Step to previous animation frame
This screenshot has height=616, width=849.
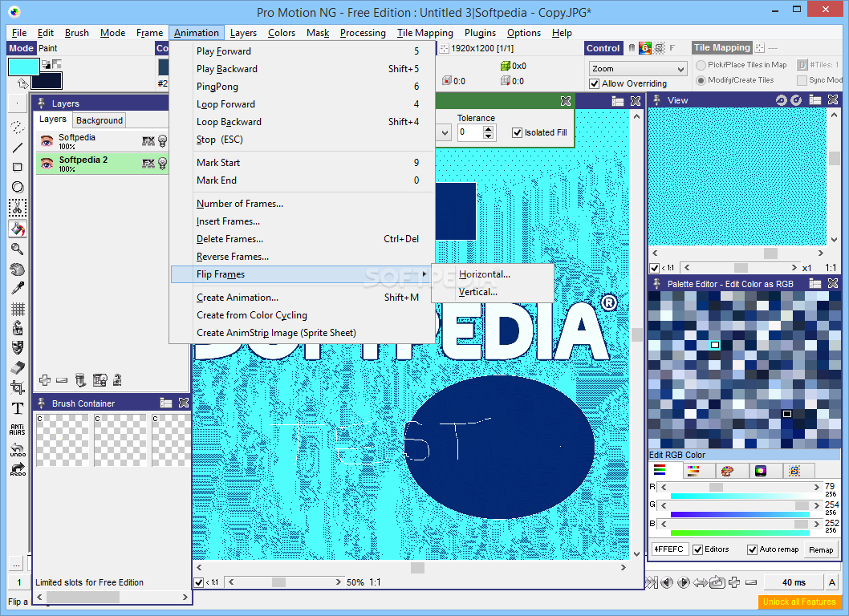pos(667,582)
